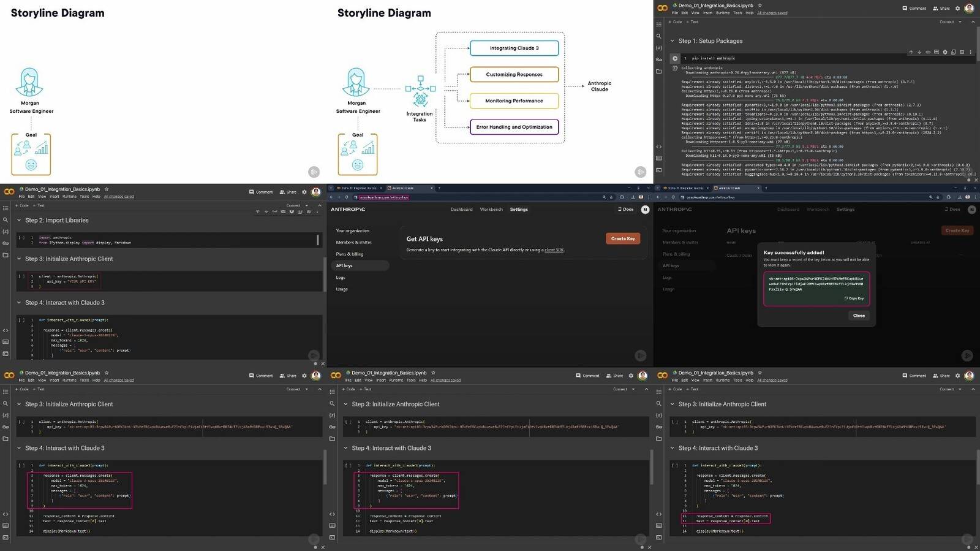980x551 pixels.
Task: Select Members & invites in Get API keys sidebar
Action: 353,242
